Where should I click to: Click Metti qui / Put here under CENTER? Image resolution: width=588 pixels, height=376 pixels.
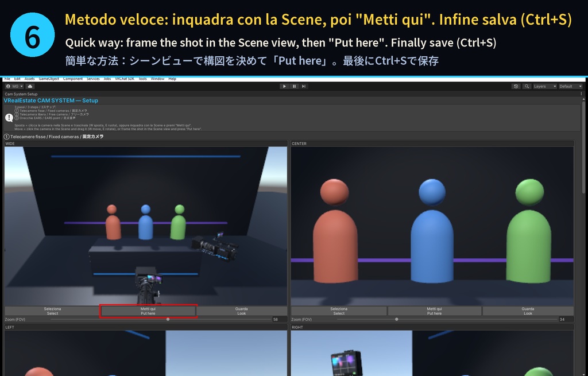click(434, 311)
